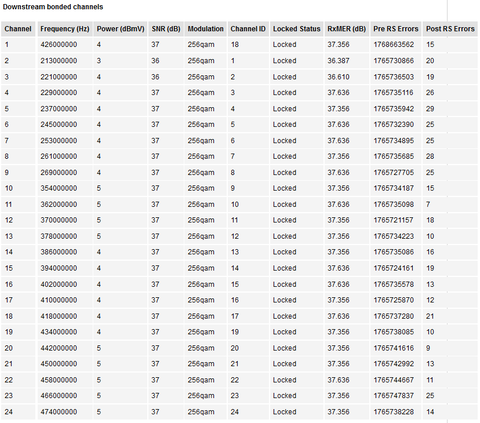Click Pre RS Errors value 1765735098
This screenshot has width=480, height=423.
pyautogui.click(x=394, y=204)
